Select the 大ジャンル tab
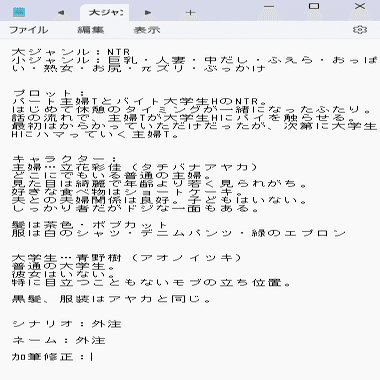The width and height of the screenshot is (380, 380). (x=105, y=13)
